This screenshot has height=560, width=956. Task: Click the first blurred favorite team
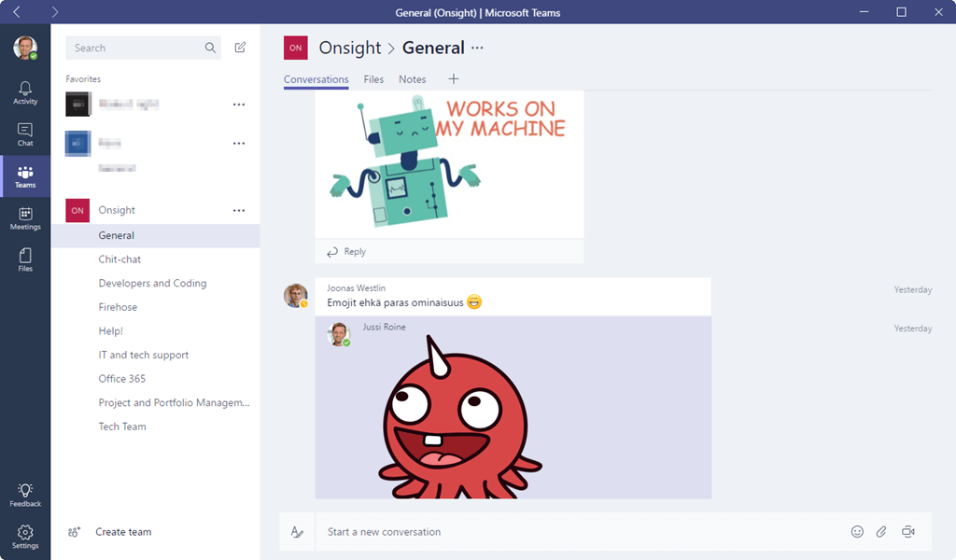coord(129,105)
